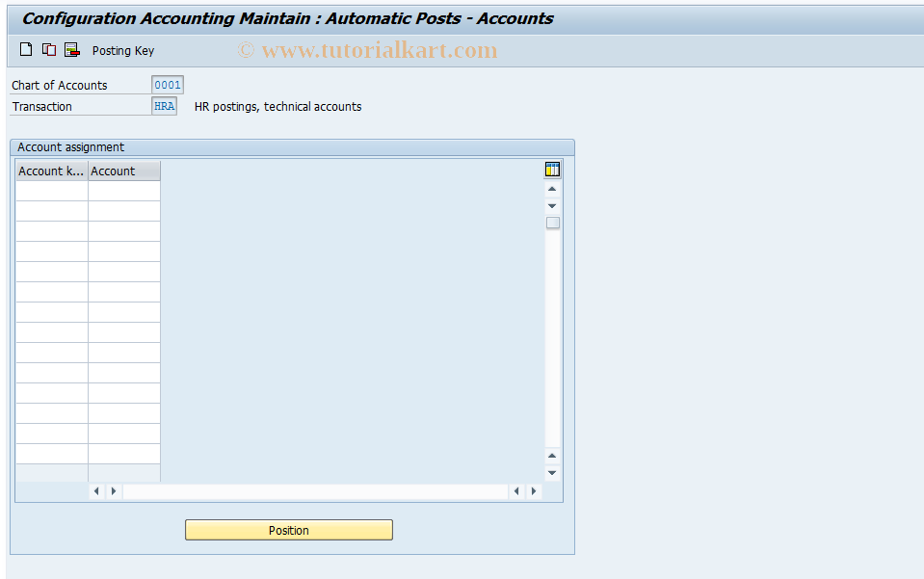Click the right-most horizontal scroll arrow
924x579 pixels.
[x=534, y=491]
